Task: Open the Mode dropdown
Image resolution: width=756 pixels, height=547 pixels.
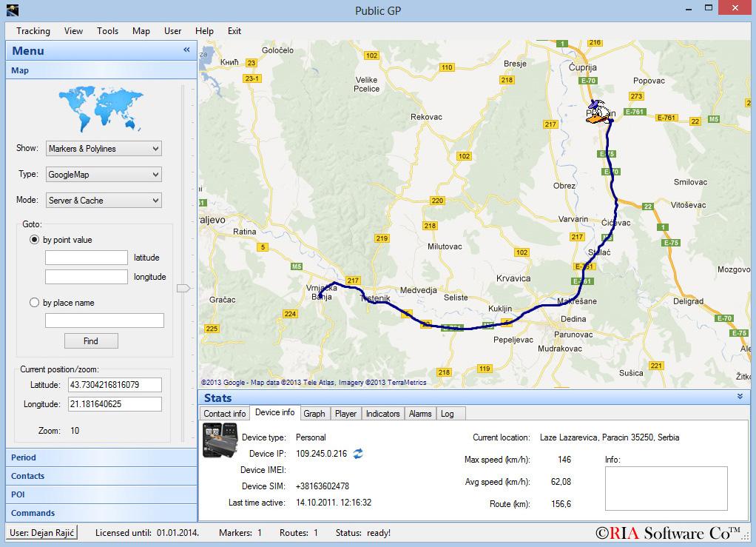Action: point(104,201)
